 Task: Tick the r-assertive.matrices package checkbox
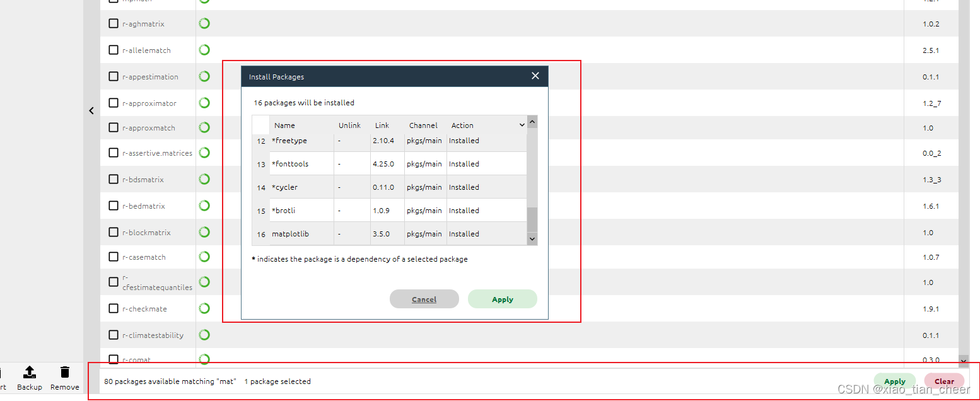[114, 153]
